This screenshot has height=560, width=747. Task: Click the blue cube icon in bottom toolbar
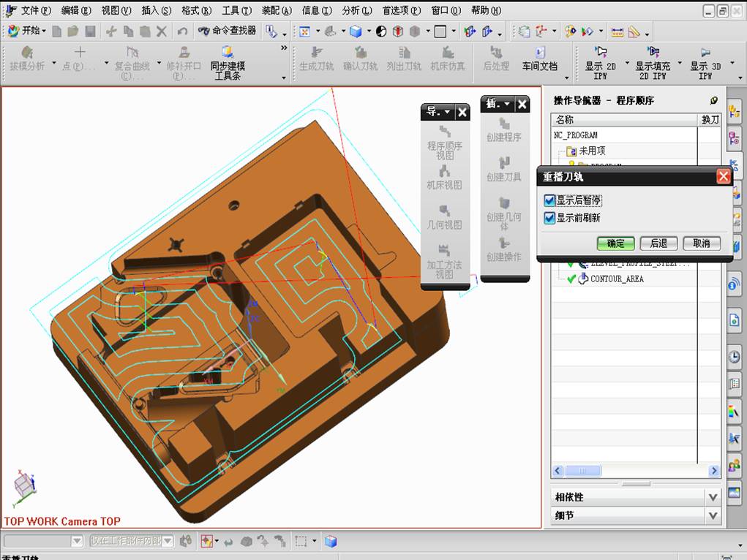click(331, 541)
